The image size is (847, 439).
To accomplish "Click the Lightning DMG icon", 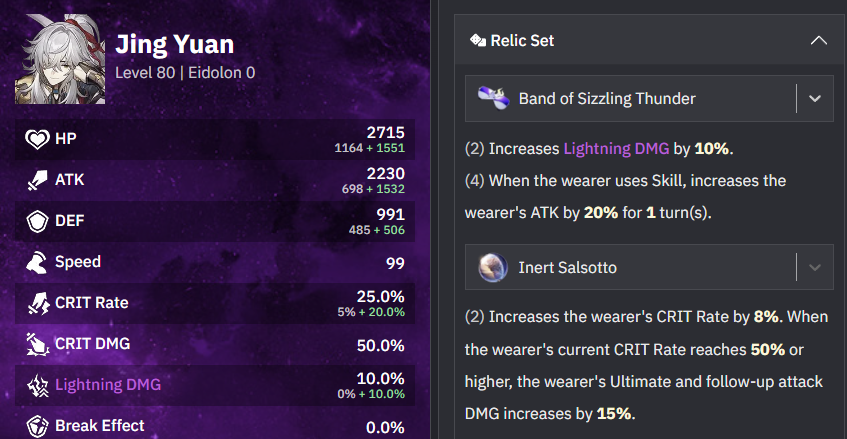I will coord(37,385).
